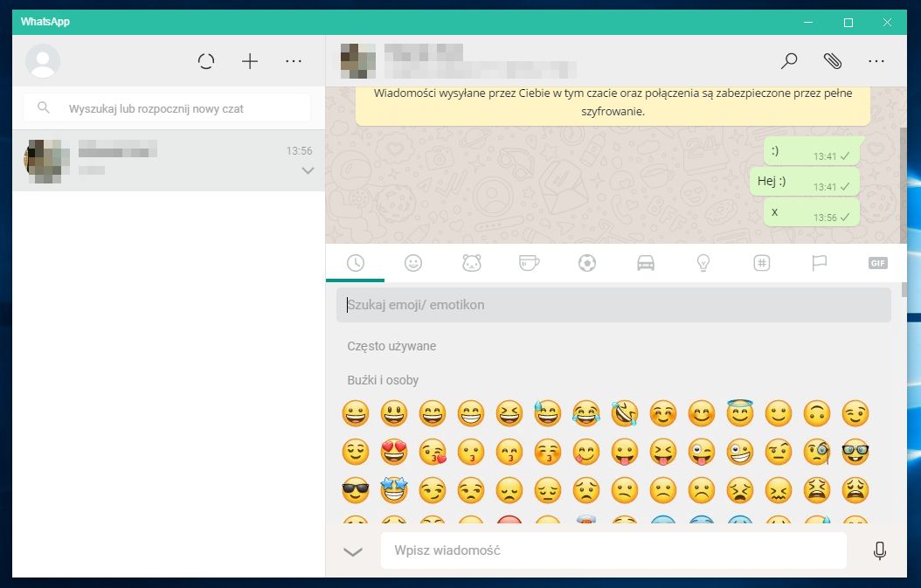Click your profile avatar in sidebar header
The image size is (921, 588).
[x=43, y=61]
